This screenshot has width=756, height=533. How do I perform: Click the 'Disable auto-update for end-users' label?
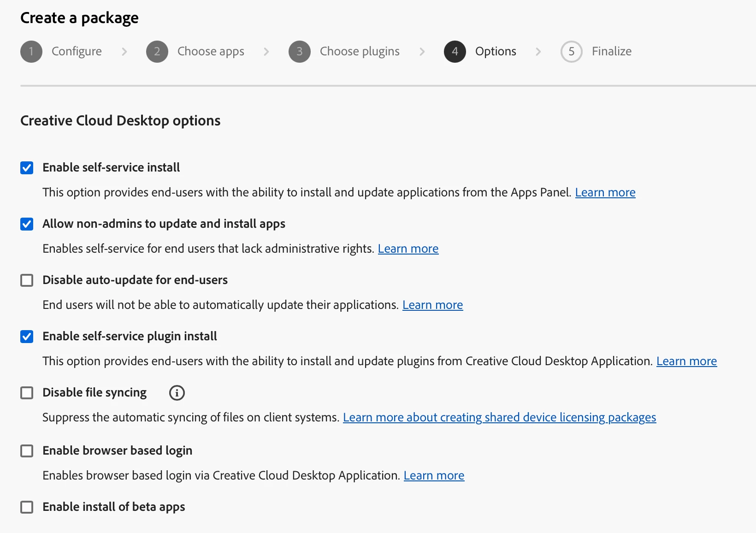135,280
